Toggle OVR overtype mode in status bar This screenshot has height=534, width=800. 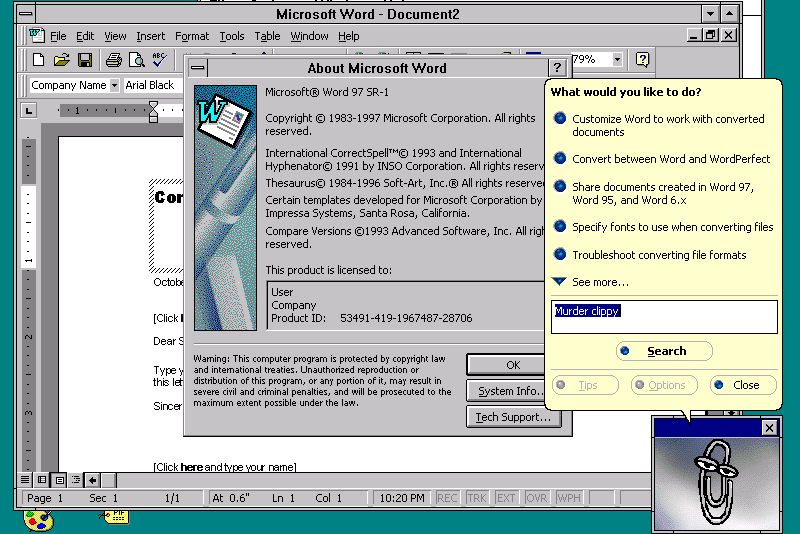[x=536, y=498]
